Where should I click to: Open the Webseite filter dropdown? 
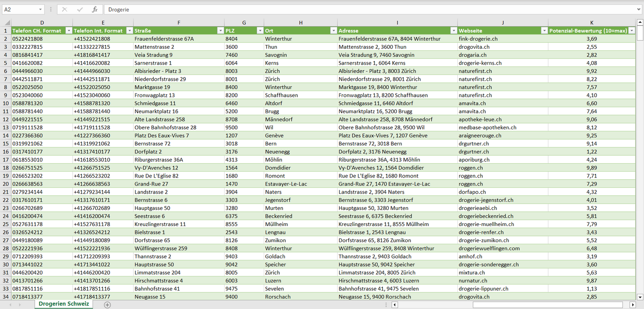544,31
